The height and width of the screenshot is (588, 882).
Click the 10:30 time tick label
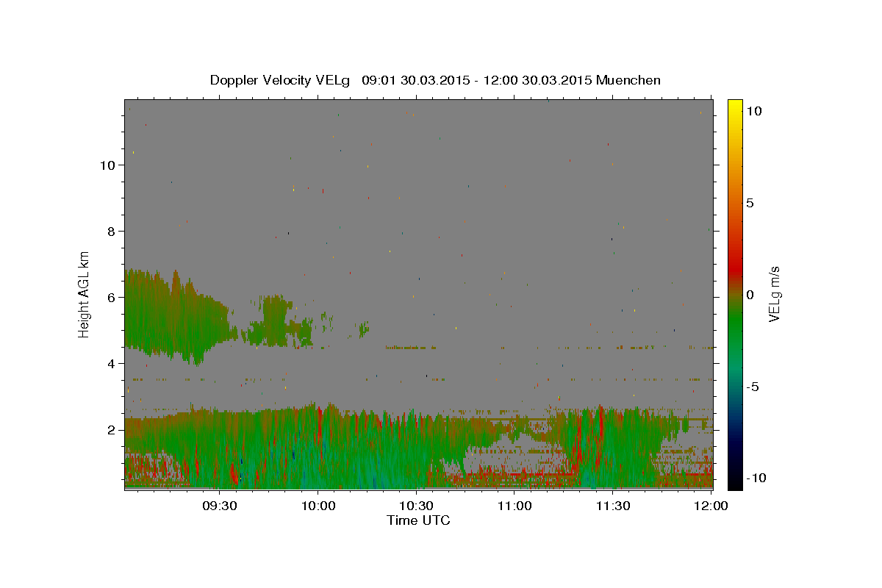tap(416, 506)
